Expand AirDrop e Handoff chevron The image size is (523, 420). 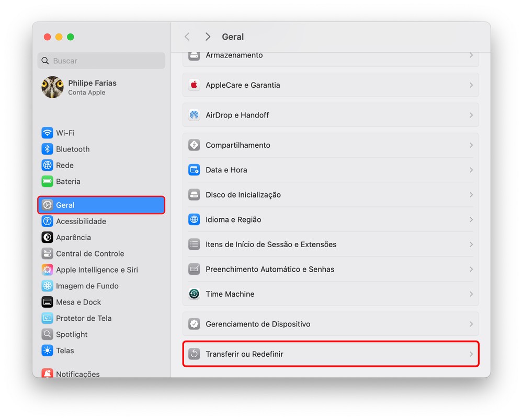pyautogui.click(x=471, y=115)
